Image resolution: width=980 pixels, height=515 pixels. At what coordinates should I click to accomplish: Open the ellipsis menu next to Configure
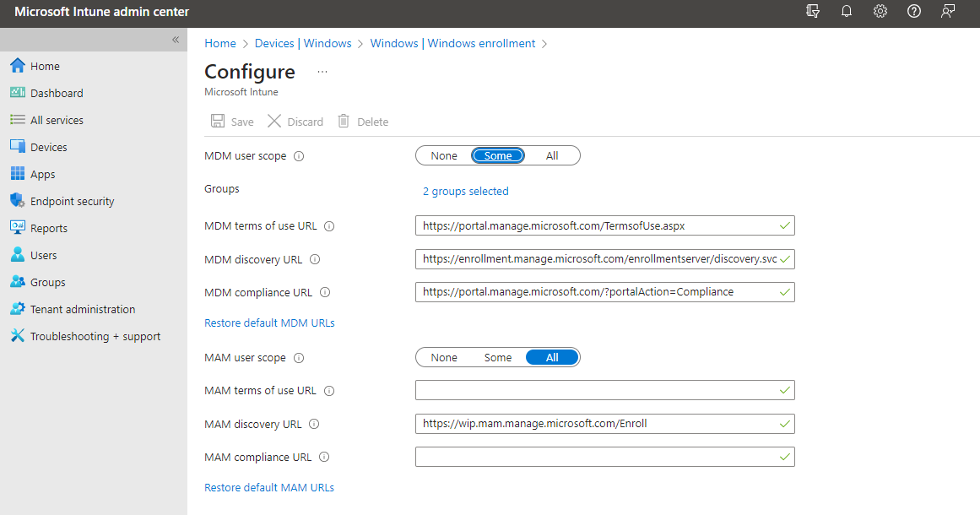point(322,72)
